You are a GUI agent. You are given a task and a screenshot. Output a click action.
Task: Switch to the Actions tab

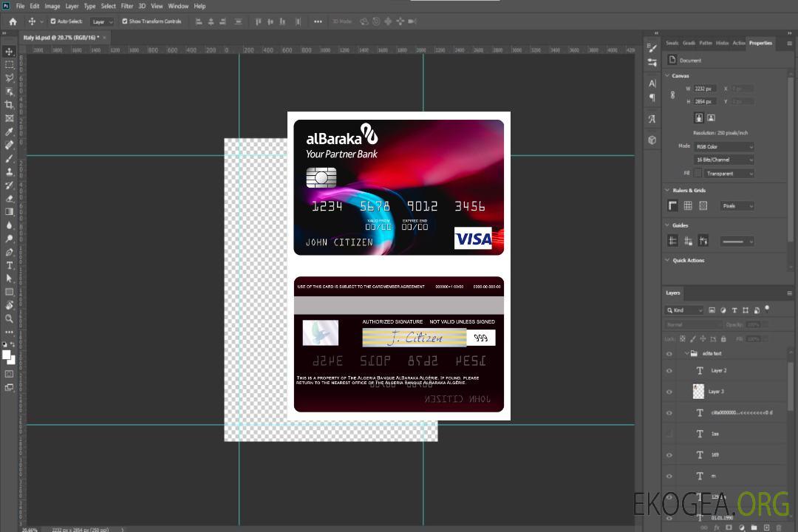pos(738,43)
